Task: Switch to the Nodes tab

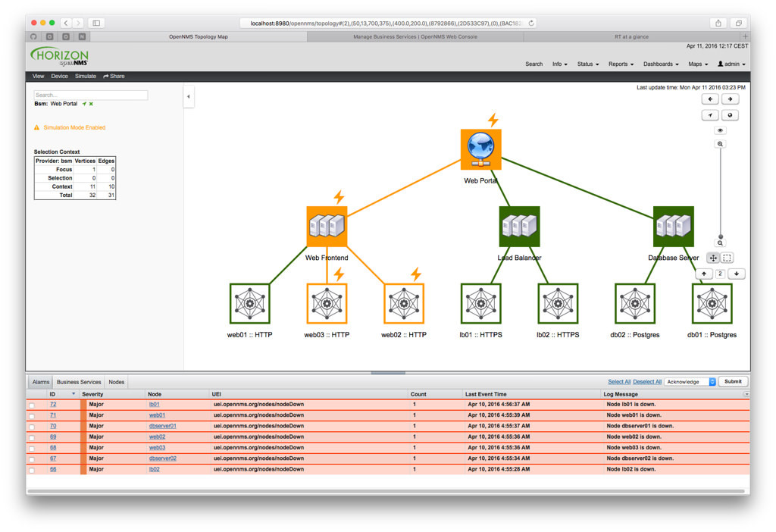Action: tap(116, 382)
